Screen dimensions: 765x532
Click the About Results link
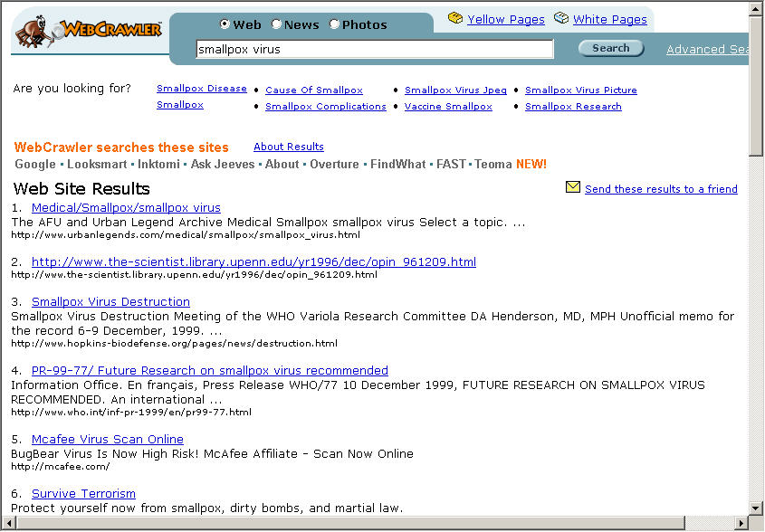click(288, 147)
